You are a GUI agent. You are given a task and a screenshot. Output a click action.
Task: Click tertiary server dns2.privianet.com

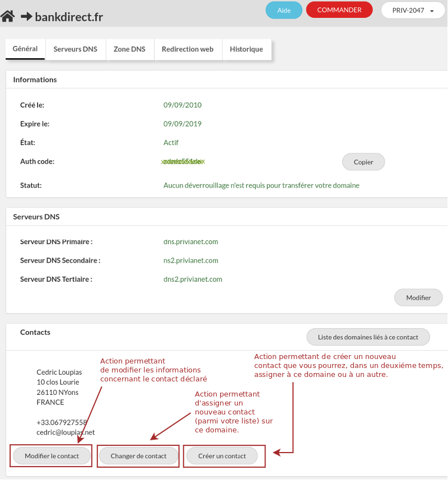click(193, 279)
